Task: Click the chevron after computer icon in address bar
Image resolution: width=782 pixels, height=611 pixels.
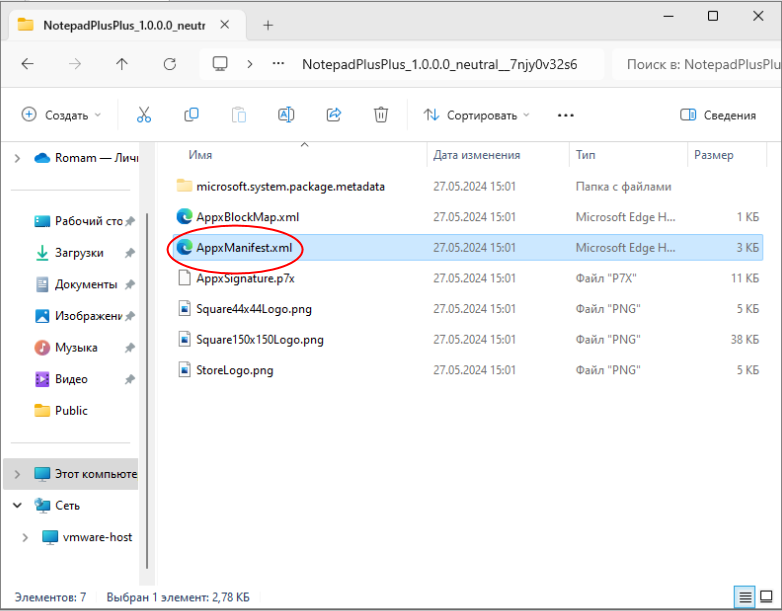Action: (x=250, y=64)
